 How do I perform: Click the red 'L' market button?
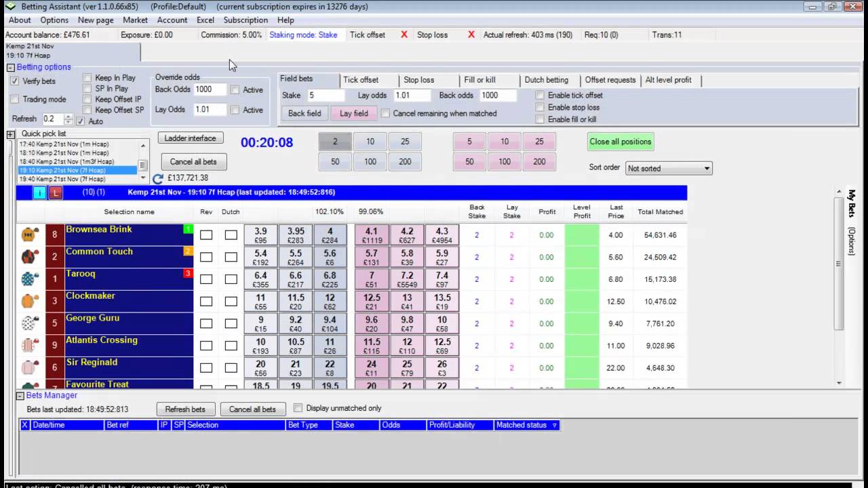56,192
